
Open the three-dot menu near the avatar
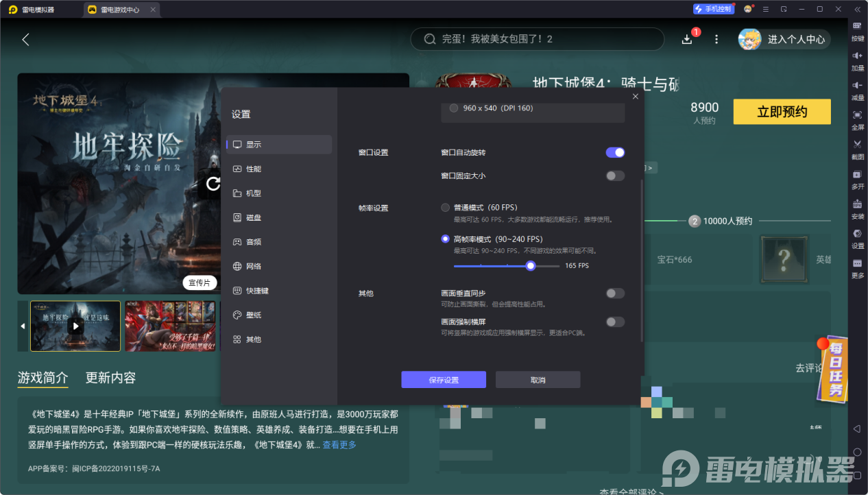point(716,39)
